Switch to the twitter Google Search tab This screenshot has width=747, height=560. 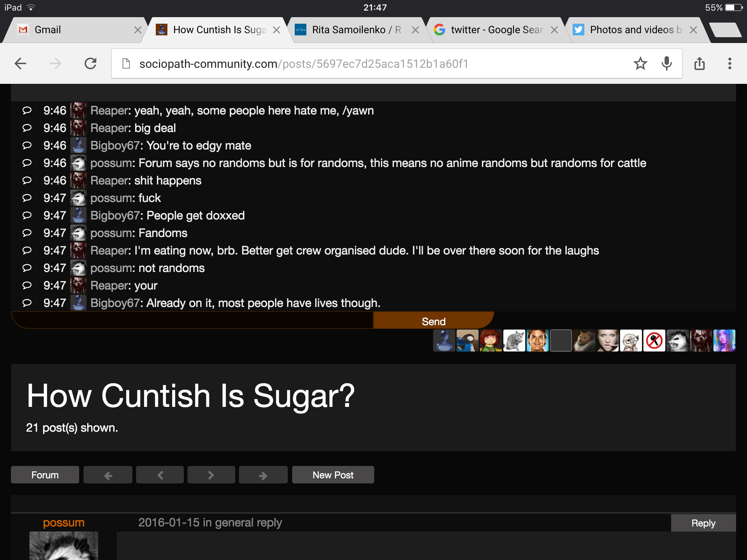click(496, 30)
